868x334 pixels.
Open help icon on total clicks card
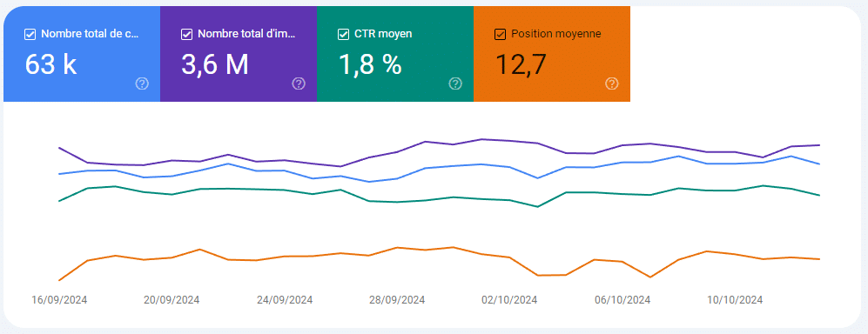[142, 83]
